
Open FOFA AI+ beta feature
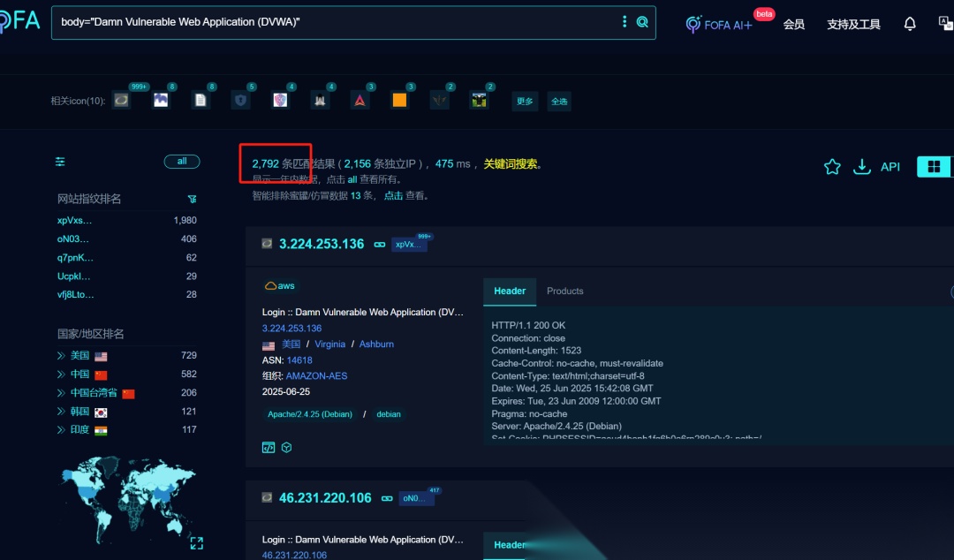point(719,25)
